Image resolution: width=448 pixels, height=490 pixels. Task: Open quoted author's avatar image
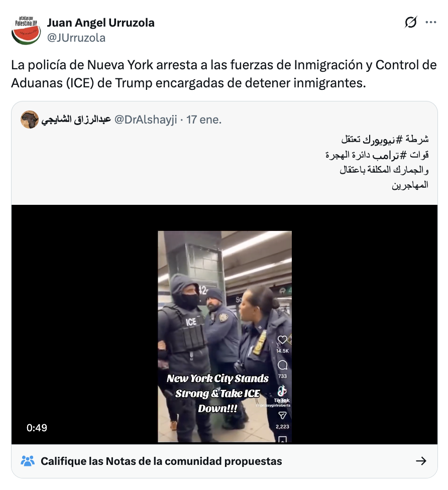click(30, 119)
